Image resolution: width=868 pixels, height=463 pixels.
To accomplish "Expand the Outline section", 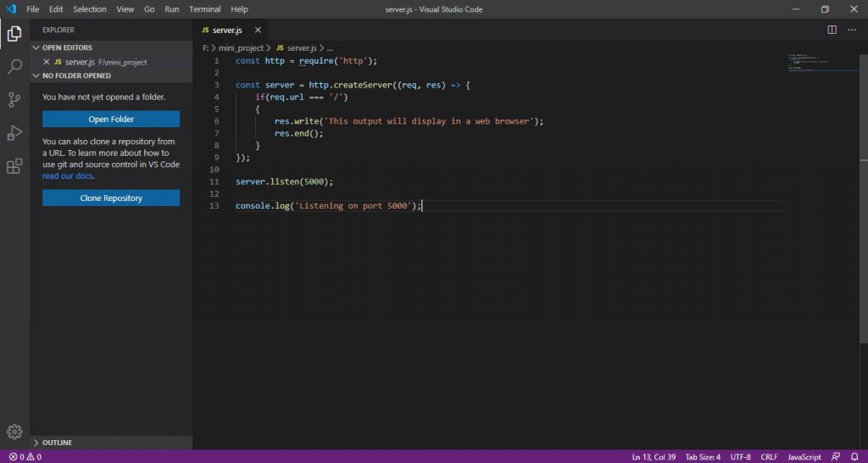I will (111, 443).
